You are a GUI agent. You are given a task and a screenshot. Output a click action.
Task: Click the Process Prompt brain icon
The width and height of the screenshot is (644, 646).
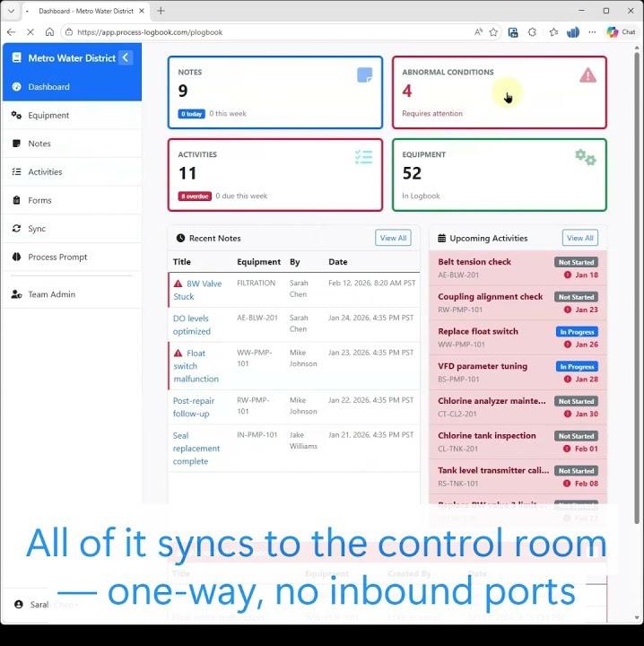pyautogui.click(x=16, y=257)
